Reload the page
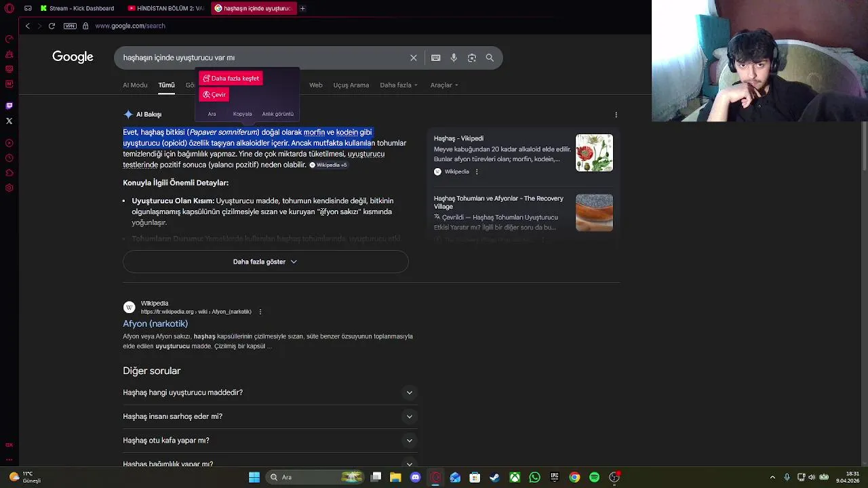 pyautogui.click(x=52, y=26)
